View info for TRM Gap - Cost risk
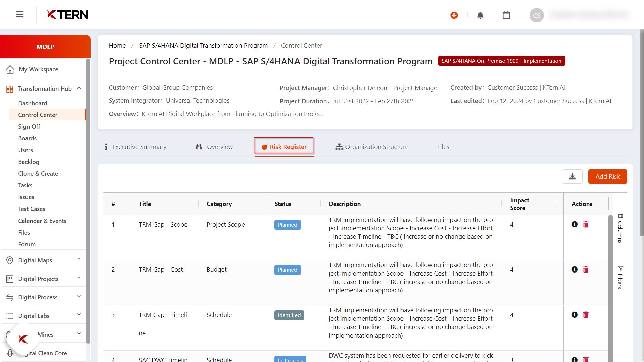 click(575, 269)
